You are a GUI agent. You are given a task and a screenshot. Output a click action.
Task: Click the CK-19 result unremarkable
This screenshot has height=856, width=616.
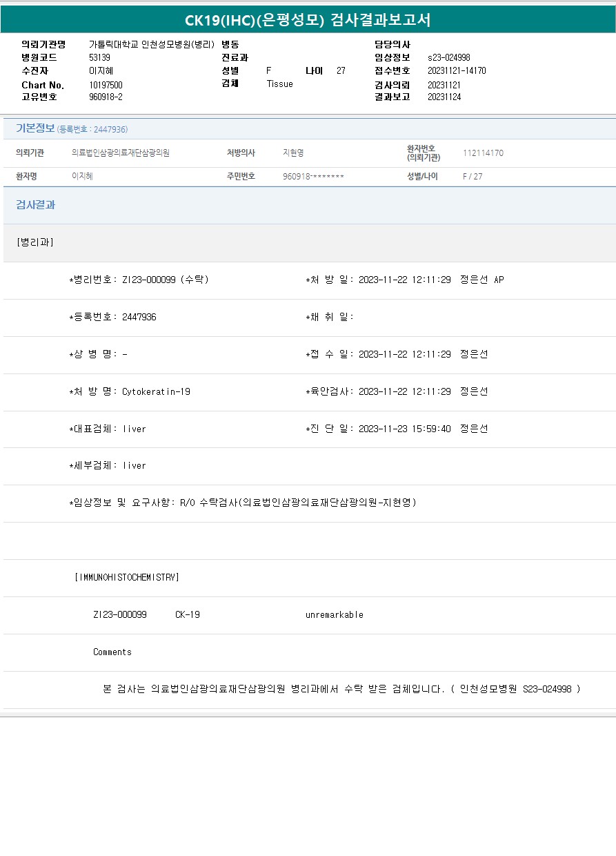pyautogui.click(x=334, y=615)
